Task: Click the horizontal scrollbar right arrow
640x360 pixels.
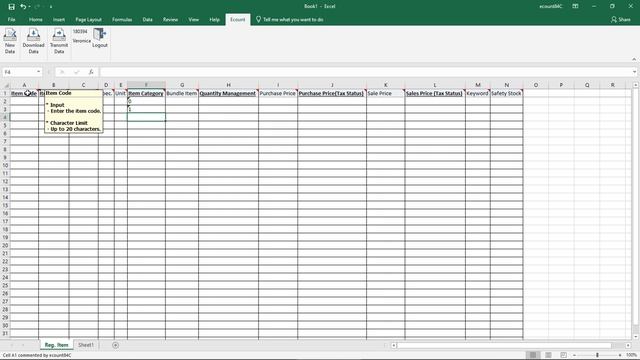Action: tap(628, 345)
